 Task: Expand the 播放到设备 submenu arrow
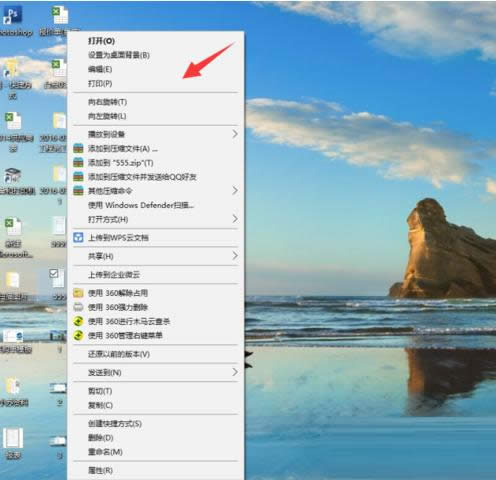pyautogui.click(x=235, y=134)
